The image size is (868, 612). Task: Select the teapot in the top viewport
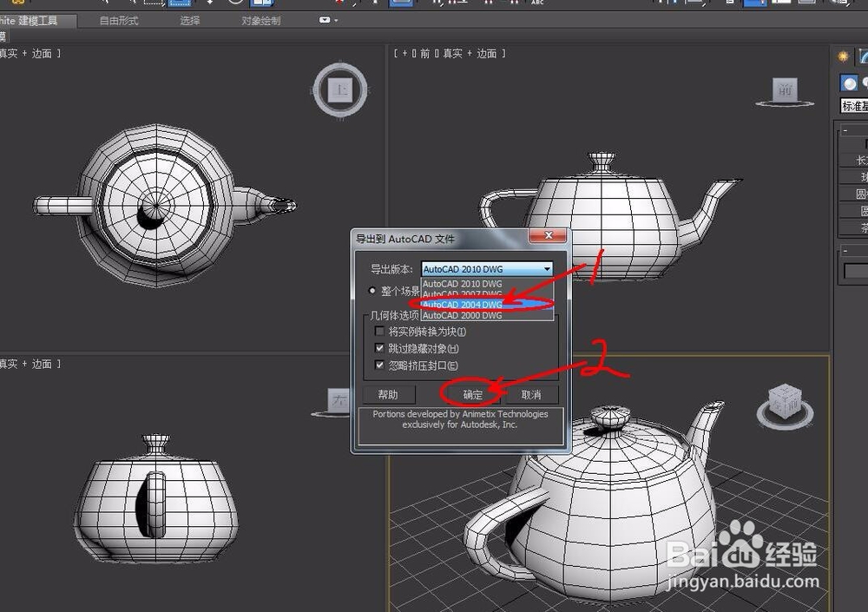(158, 205)
